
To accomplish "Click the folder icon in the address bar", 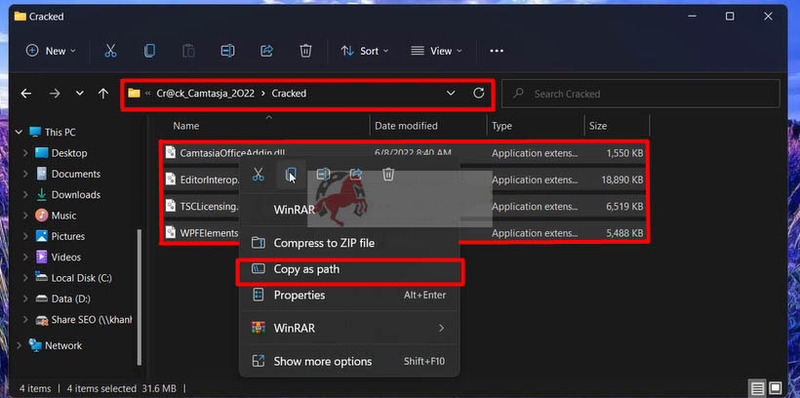I will [134, 93].
